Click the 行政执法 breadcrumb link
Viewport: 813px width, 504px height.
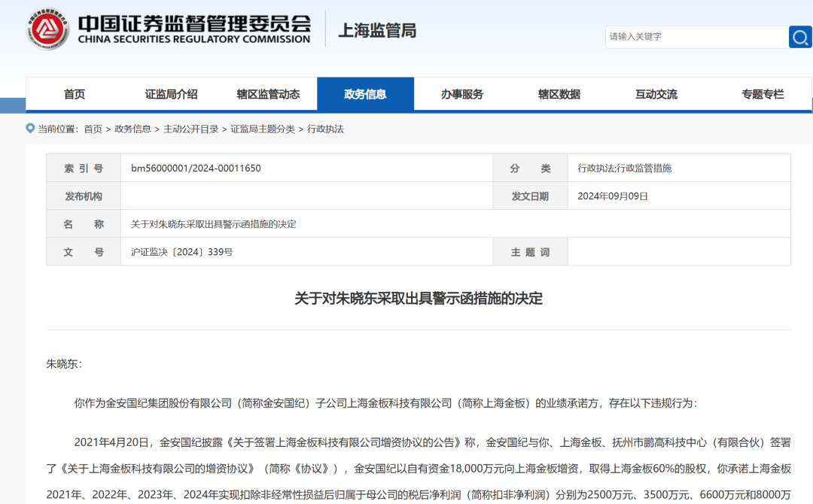325,129
